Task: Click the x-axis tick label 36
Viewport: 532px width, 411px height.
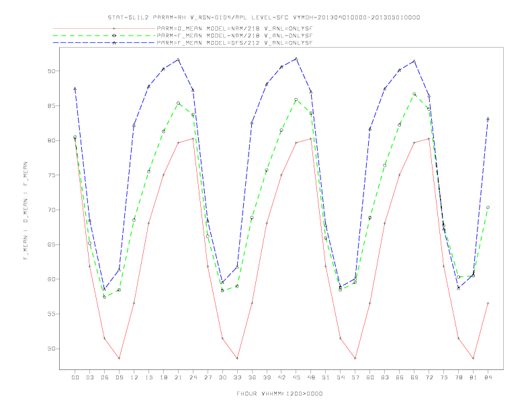Action: click(252, 377)
